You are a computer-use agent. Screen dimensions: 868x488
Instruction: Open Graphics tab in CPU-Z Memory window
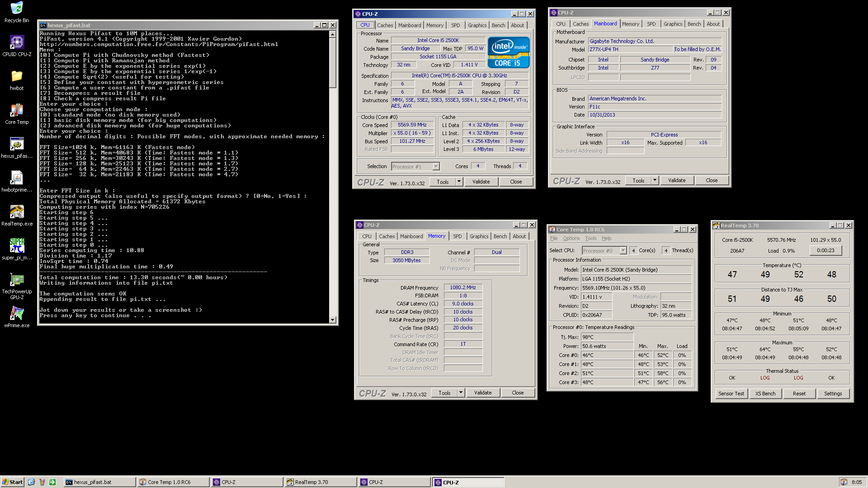[479, 236]
